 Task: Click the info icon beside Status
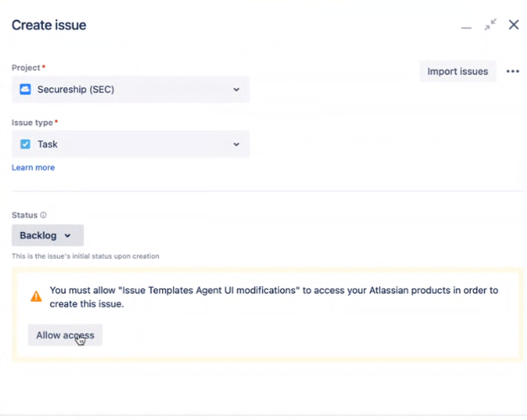coord(44,215)
